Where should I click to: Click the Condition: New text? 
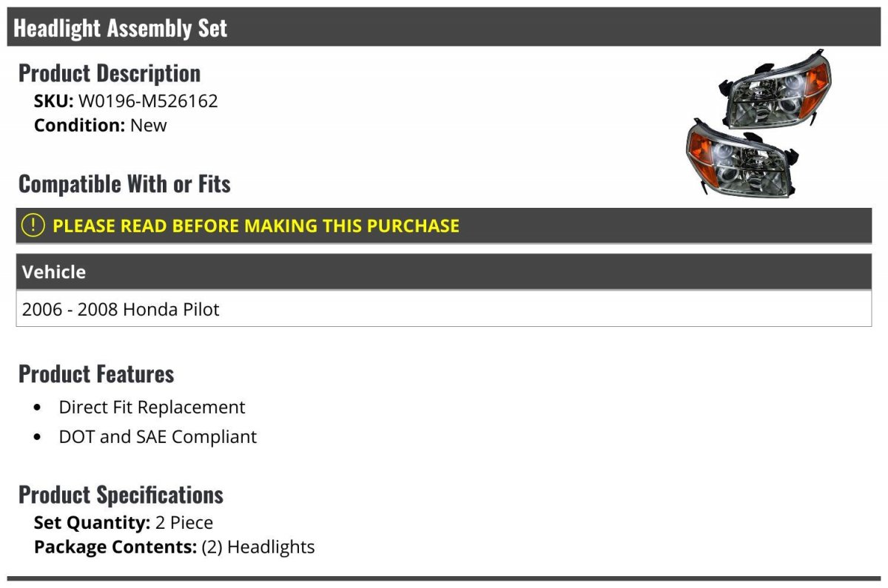(x=101, y=125)
